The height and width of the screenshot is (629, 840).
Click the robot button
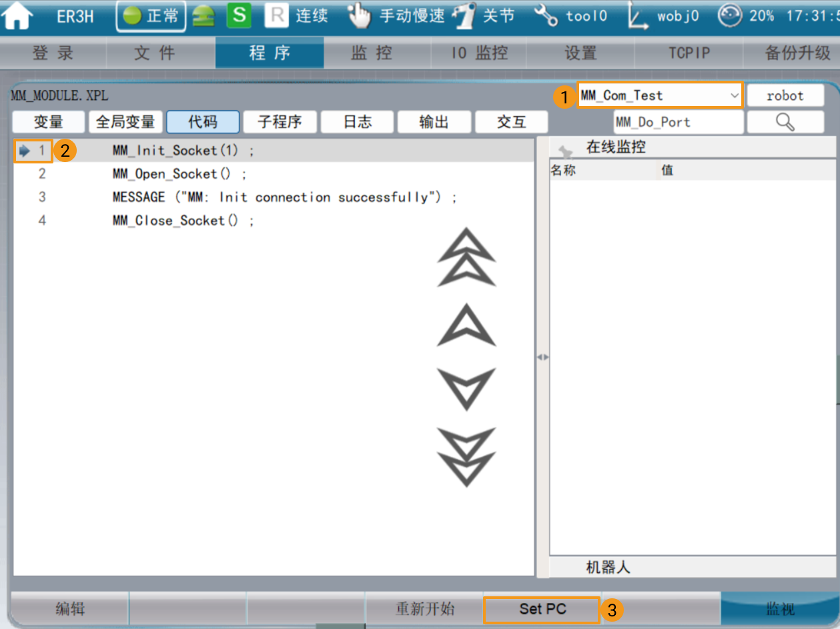click(785, 95)
